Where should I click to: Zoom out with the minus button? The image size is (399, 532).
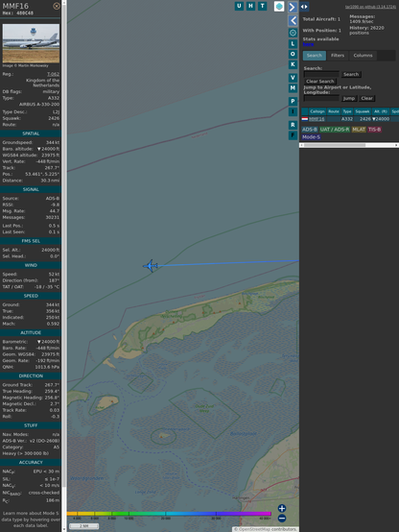(282, 519)
